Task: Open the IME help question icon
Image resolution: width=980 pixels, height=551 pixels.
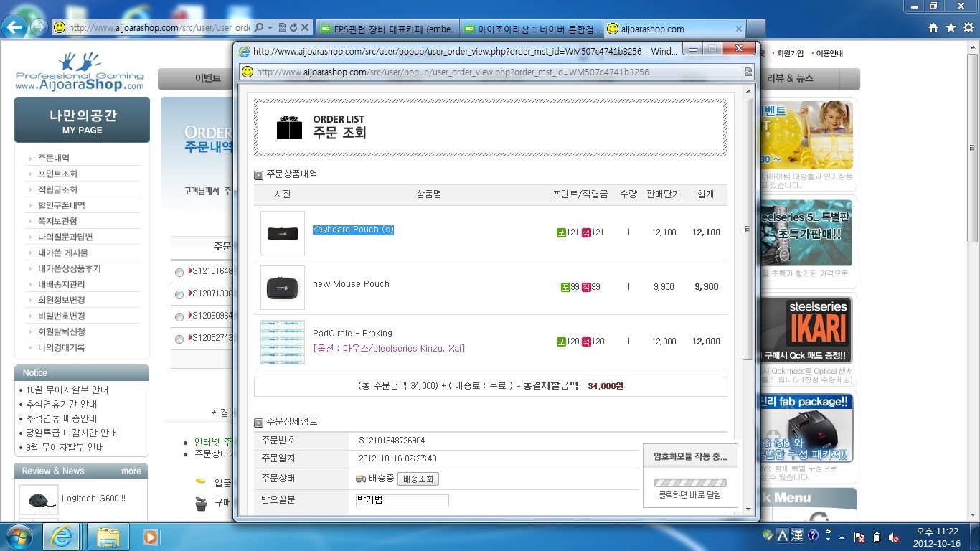Action: click(x=813, y=535)
